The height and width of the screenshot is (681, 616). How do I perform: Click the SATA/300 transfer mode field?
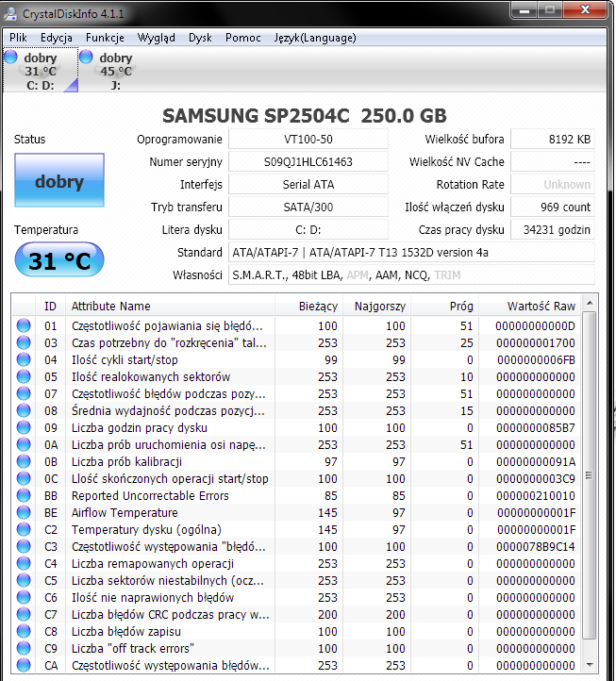(x=308, y=208)
